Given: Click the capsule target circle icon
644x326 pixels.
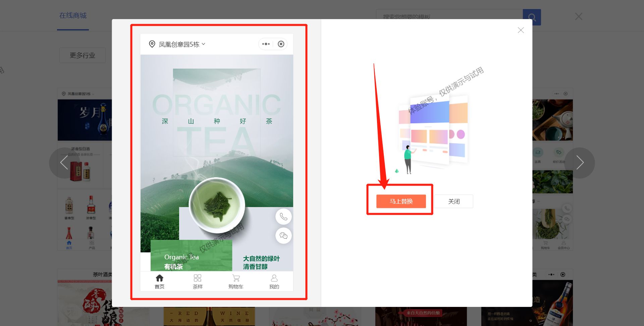Looking at the screenshot, I should click(x=281, y=44).
